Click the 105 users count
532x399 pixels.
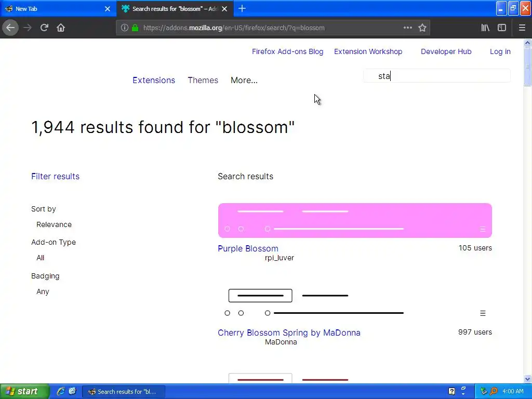[x=475, y=248]
